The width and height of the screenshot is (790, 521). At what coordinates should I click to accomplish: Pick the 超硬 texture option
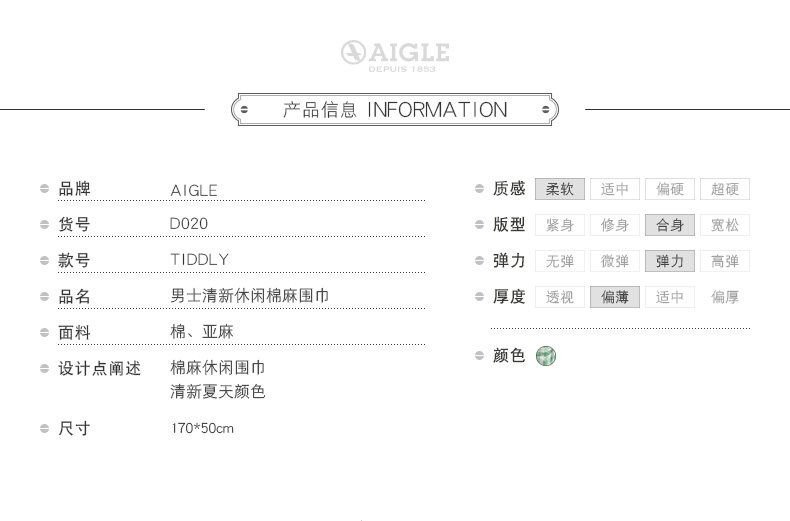[x=725, y=189]
